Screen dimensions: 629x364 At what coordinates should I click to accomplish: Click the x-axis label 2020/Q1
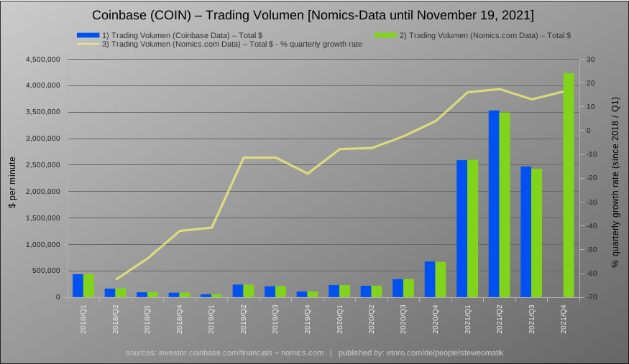click(339, 319)
